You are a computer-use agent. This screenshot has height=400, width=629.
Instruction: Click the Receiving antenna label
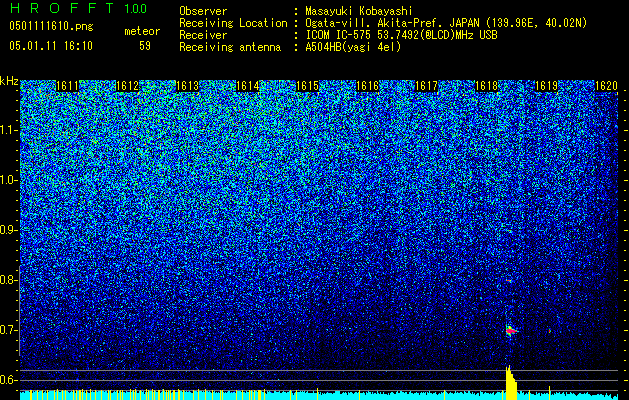pyautogui.click(x=230, y=47)
